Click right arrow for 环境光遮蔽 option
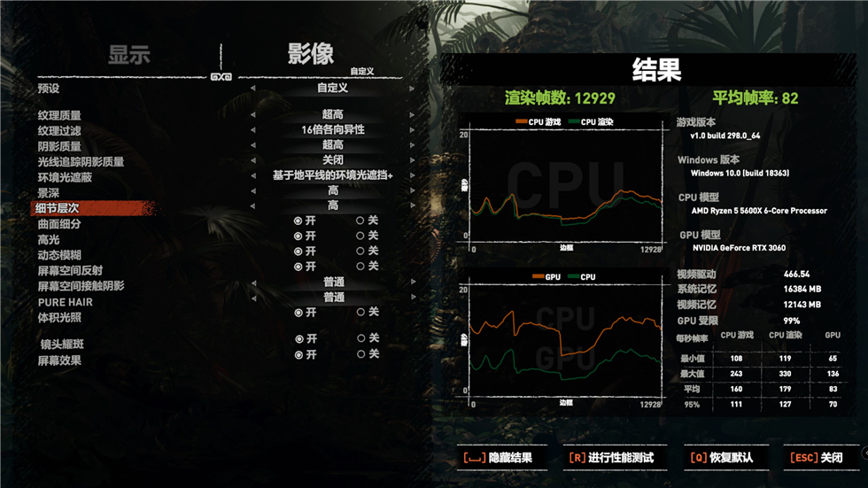 (412, 175)
